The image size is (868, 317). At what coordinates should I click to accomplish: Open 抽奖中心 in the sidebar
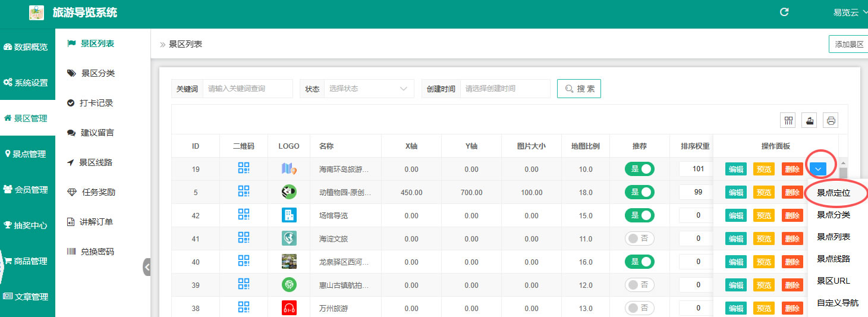click(x=27, y=225)
